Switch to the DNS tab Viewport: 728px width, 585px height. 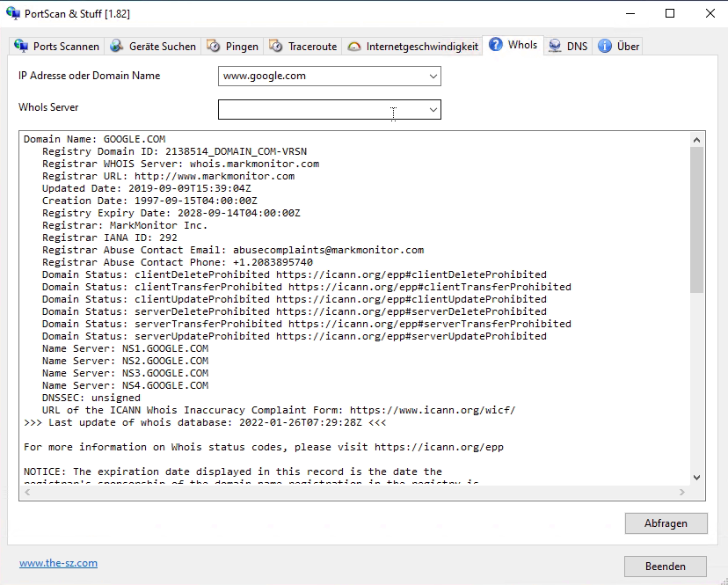[x=567, y=45]
